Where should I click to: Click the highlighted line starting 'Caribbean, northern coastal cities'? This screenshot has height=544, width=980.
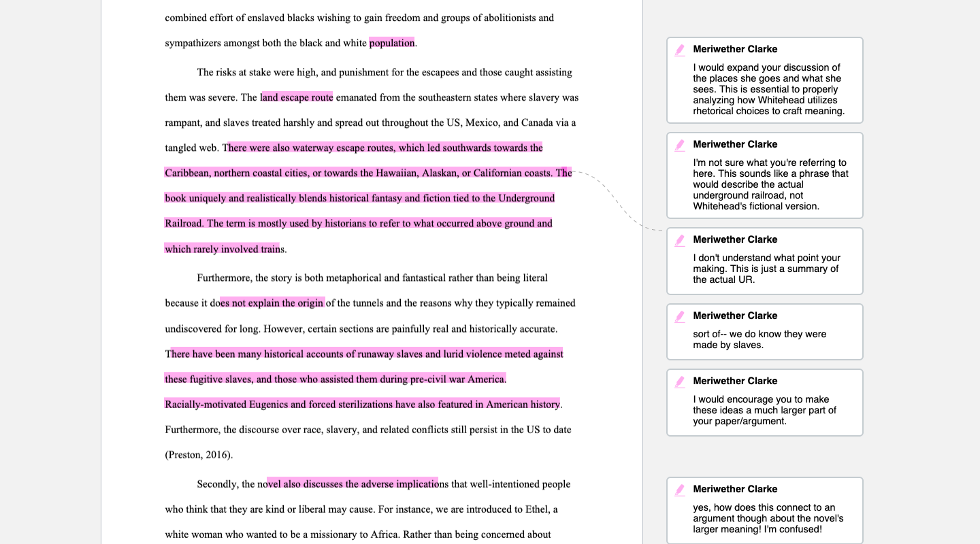pyautogui.click(x=368, y=173)
